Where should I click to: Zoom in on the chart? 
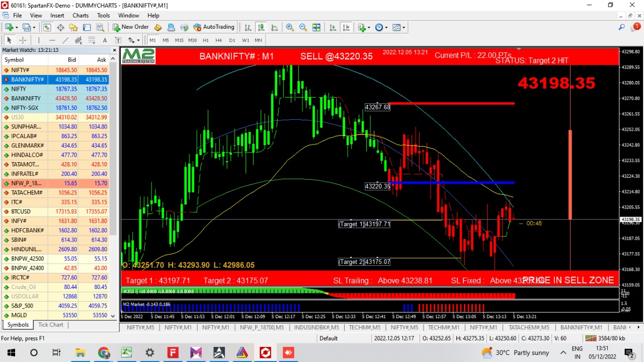(x=290, y=27)
